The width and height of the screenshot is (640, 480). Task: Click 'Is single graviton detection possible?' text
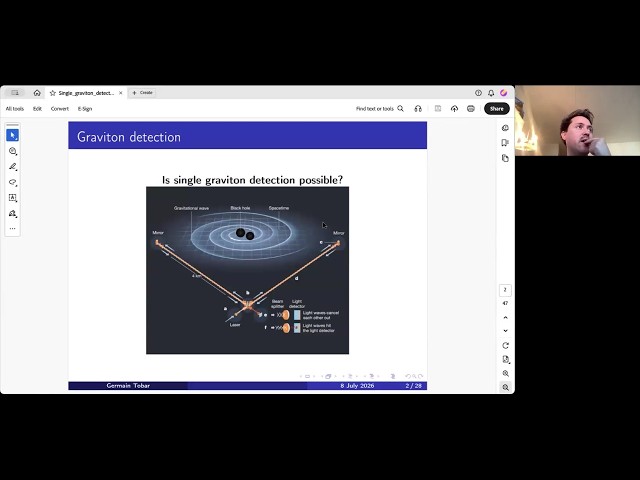(252, 180)
